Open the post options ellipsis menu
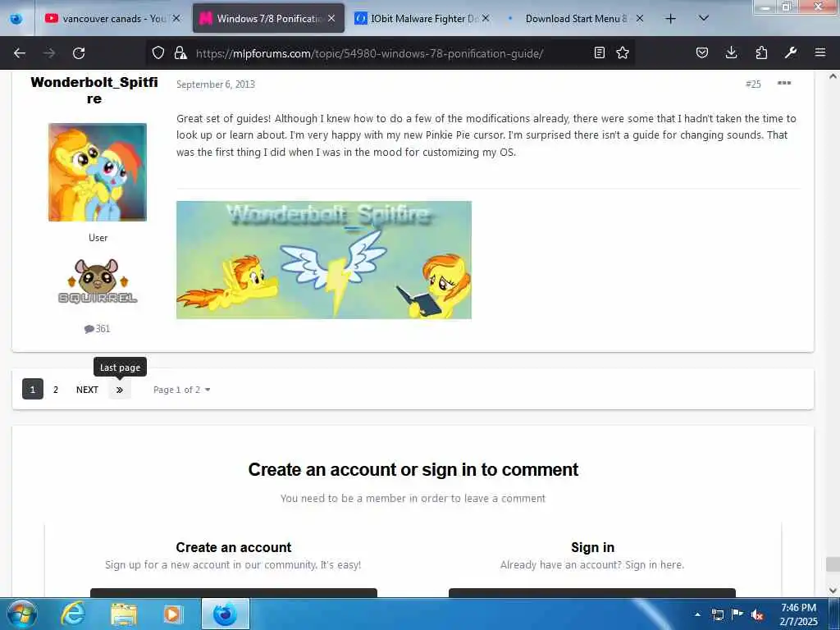Viewport: 840px width, 630px height. click(784, 83)
